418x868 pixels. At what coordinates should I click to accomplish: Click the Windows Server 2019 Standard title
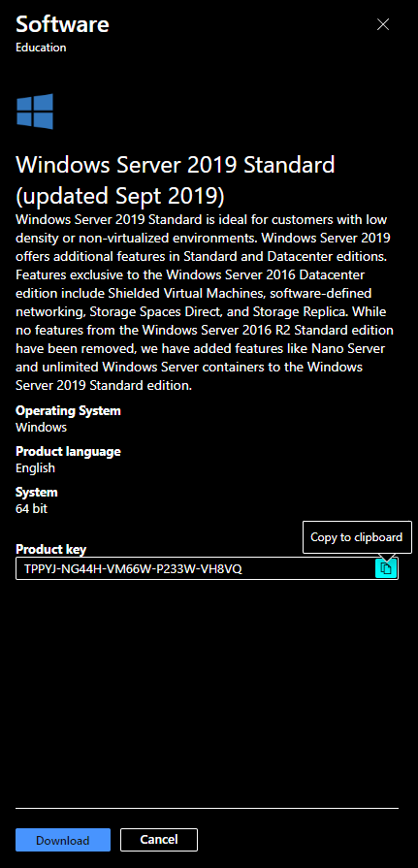[176, 165]
